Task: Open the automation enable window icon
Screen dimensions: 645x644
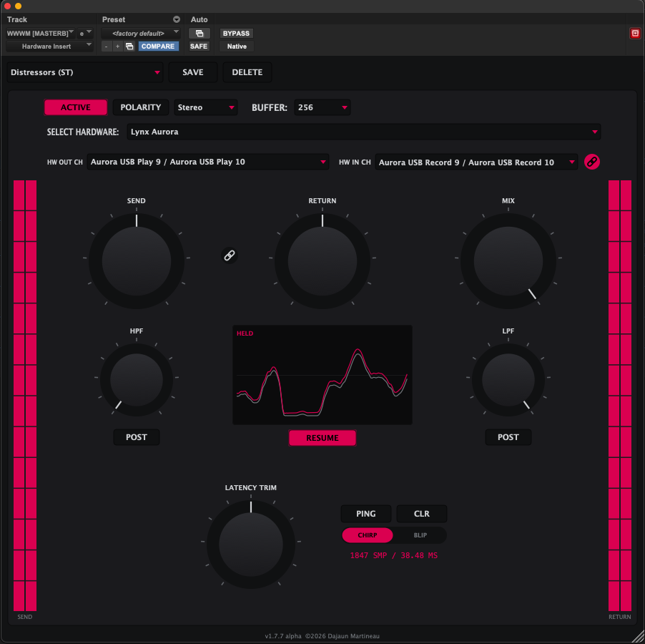Action: coord(199,34)
